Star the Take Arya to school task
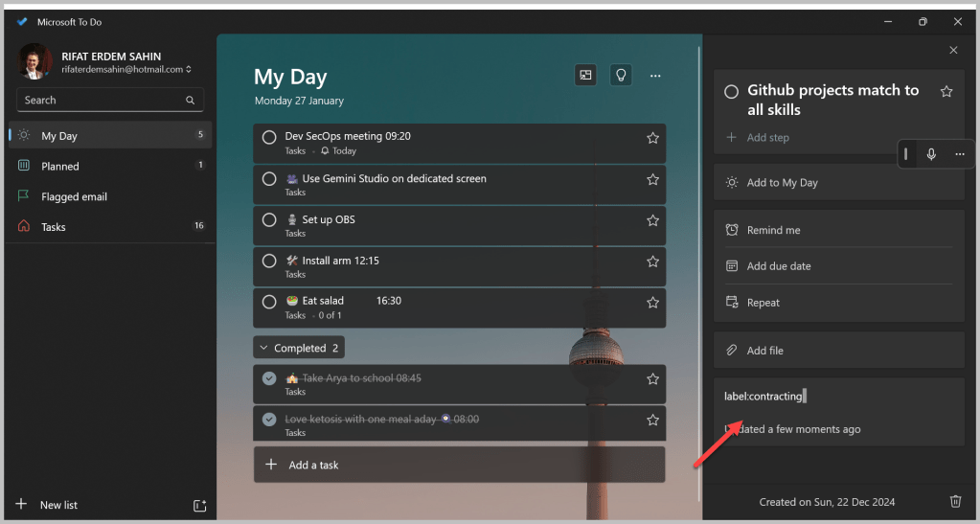980x524 pixels. point(652,379)
